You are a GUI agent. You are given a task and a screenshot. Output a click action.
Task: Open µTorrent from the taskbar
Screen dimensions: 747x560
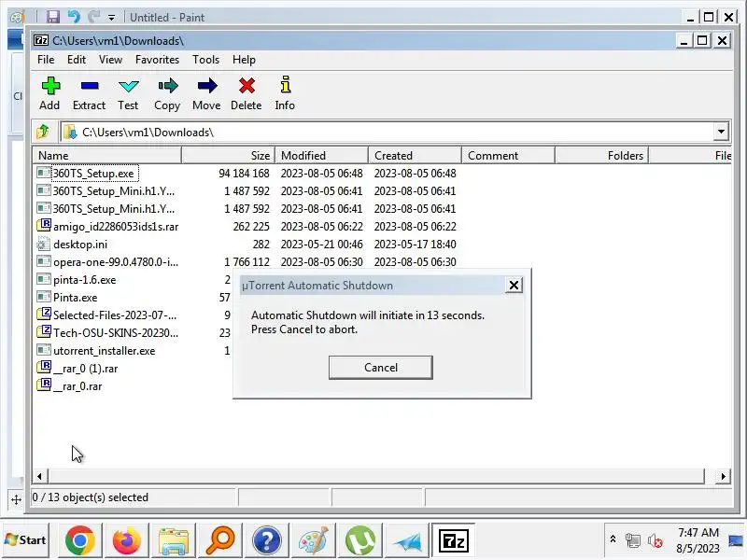[360, 540]
